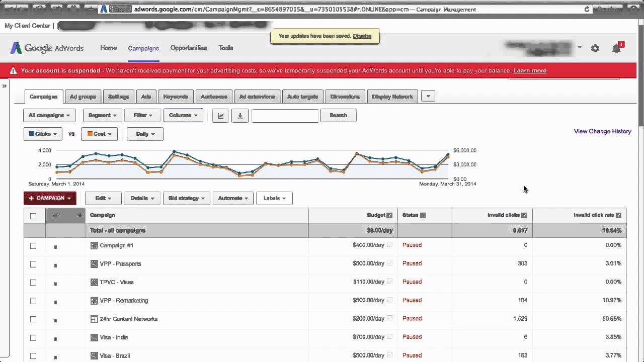Click the Invalid clicks help icon
644x362 pixels.
pyautogui.click(x=524, y=215)
